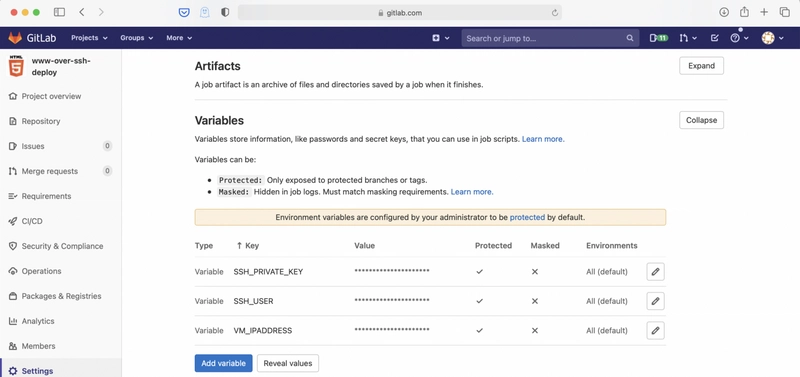Edit the SSH_PRIVATE_KEY variable pencil icon
Image resolution: width=800 pixels, height=377 pixels.
(x=655, y=272)
